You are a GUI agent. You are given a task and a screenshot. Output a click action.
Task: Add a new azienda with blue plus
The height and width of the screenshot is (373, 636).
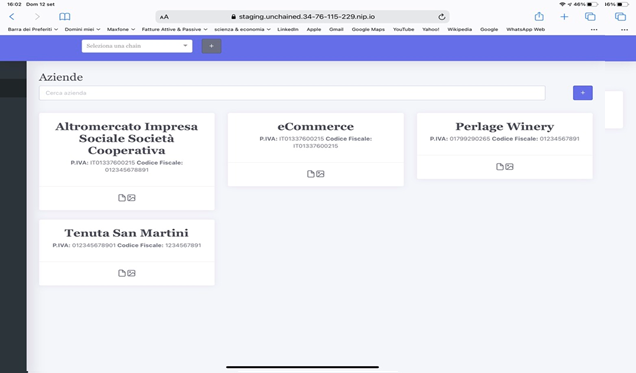pyautogui.click(x=582, y=93)
